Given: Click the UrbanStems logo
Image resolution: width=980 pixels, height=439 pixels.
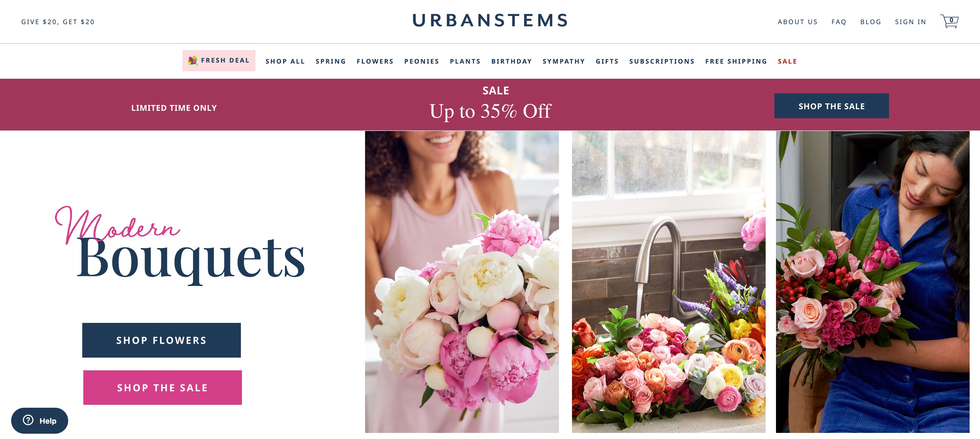Looking at the screenshot, I should [490, 20].
